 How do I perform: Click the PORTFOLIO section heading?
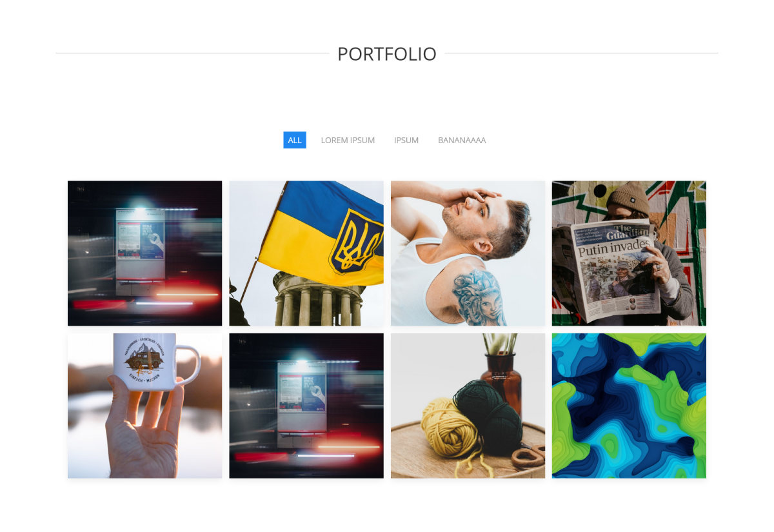point(387,54)
